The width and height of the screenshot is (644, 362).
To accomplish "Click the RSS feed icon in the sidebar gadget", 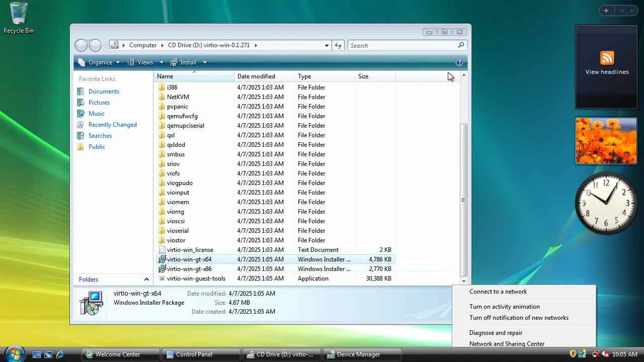I will click(607, 58).
